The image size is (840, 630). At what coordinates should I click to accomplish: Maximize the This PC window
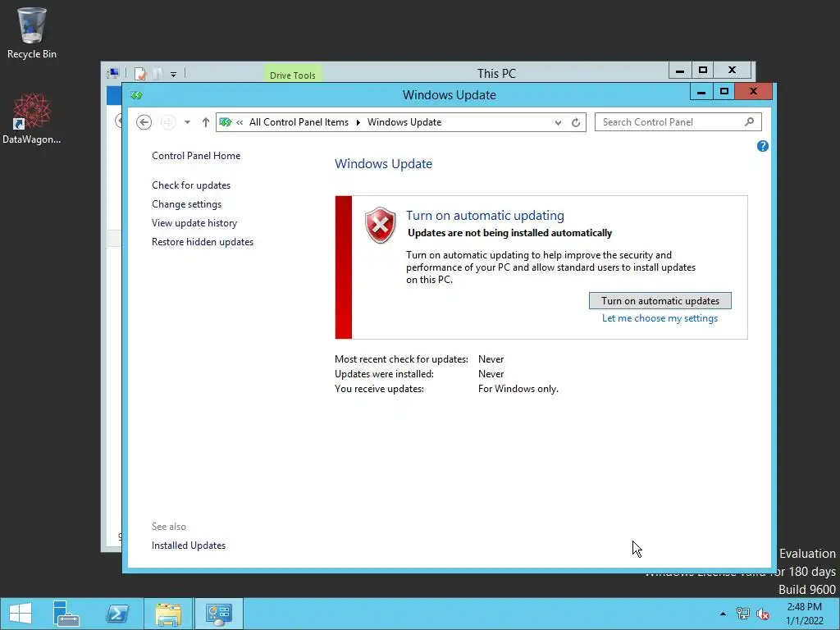click(x=703, y=71)
